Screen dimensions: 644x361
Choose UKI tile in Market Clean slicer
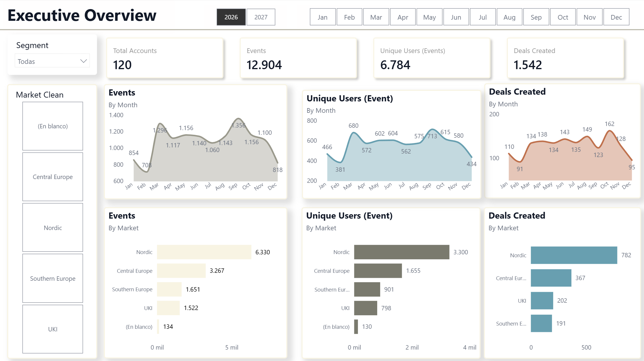pos(53,329)
